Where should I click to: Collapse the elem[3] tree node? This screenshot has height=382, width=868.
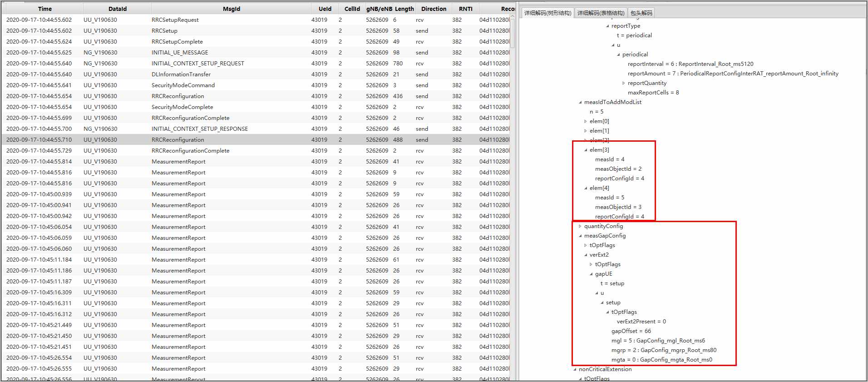pyautogui.click(x=586, y=150)
